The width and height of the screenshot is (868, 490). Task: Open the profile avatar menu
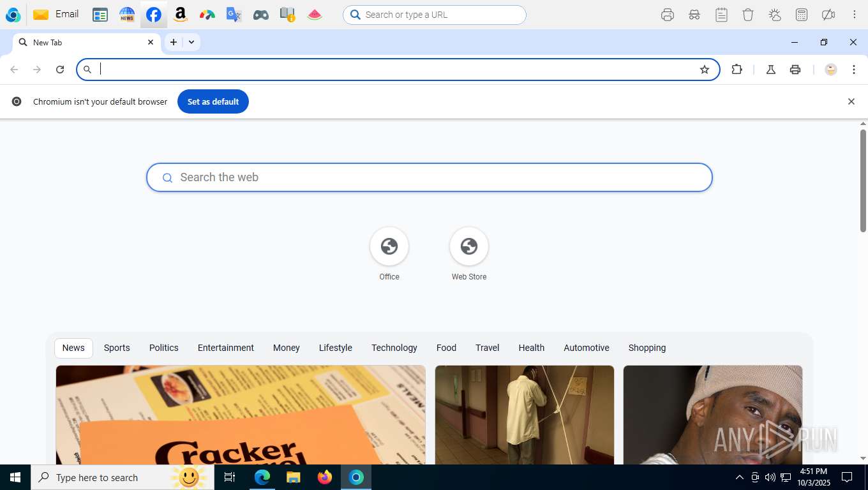click(x=831, y=70)
